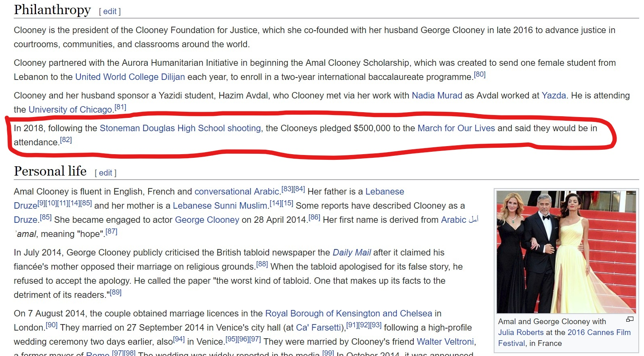Follow the Arabic link in the name-origin sentence
This screenshot has height=356, width=644.
click(x=453, y=220)
